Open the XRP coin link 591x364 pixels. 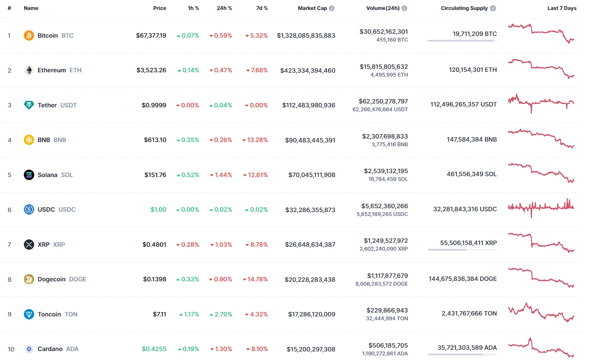(x=44, y=245)
